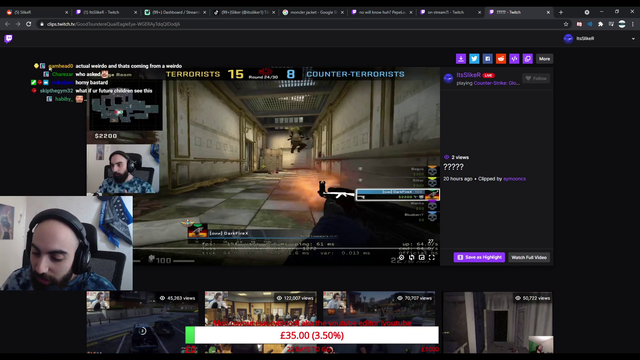
Task: Open clipper aymooncs profile link
Action: click(x=514, y=179)
